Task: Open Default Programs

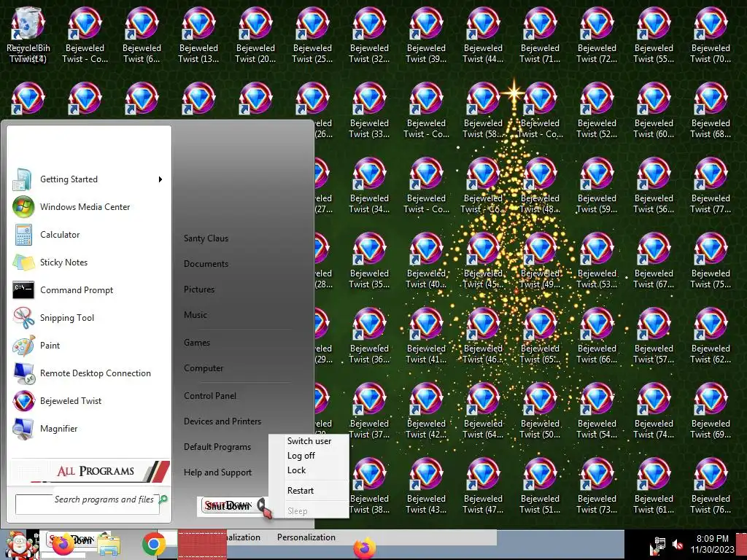Action: point(217,447)
